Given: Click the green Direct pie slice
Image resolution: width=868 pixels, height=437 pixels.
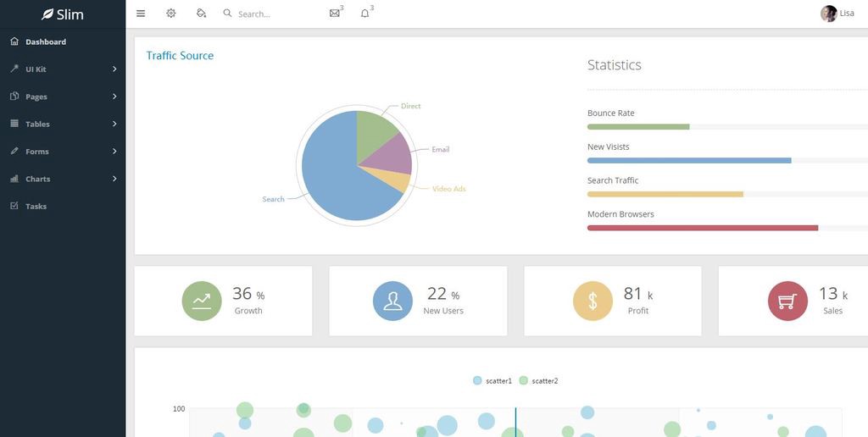Looking at the screenshot, I should click(x=374, y=133).
